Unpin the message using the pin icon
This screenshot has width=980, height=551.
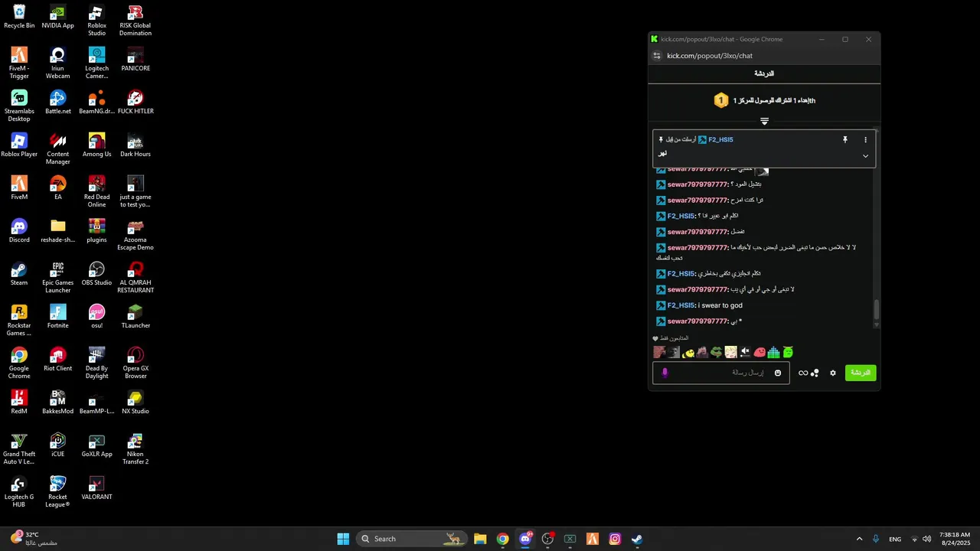[845, 140]
